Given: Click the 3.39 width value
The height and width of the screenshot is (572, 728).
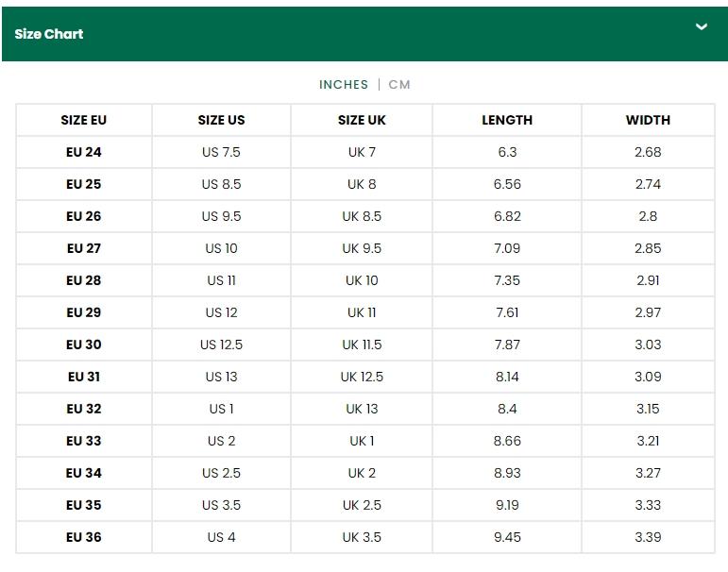Looking at the screenshot, I should click(x=648, y=537).
